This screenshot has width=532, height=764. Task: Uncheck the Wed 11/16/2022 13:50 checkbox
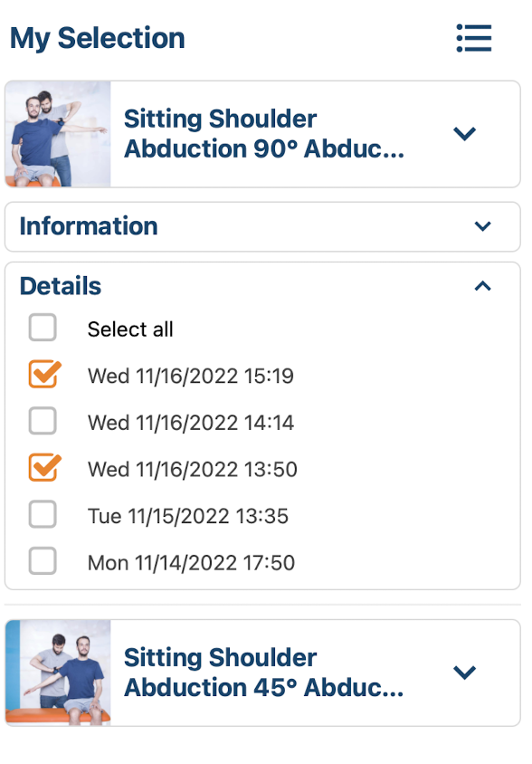pyautogui.click(x=44, y=468)
